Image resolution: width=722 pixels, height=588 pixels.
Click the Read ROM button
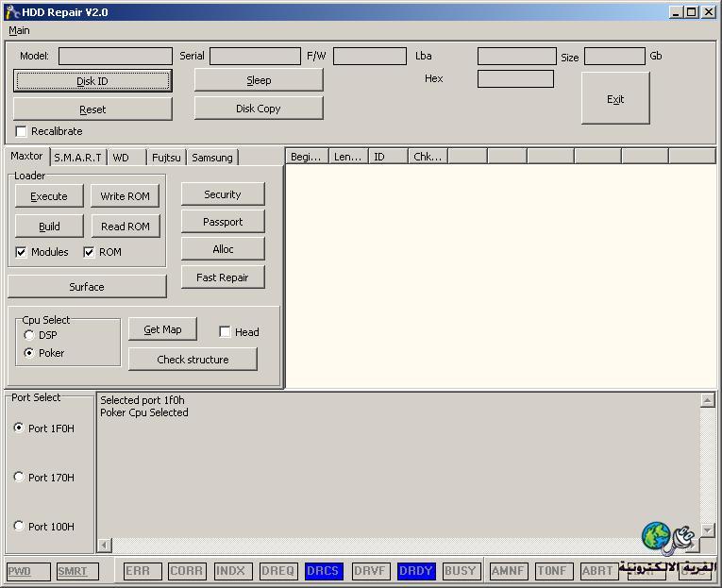click(x=125, y=227)
